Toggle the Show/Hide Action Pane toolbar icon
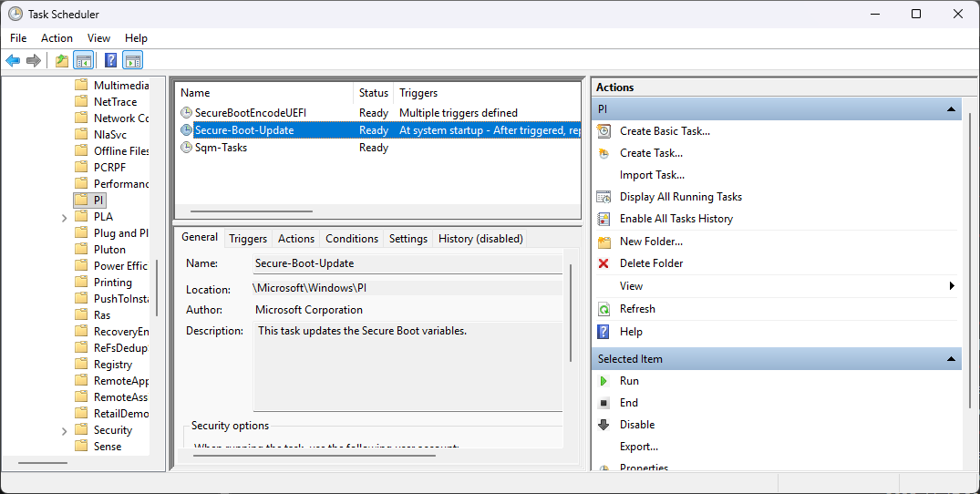The image size is (980, 494). click(x=133, y=61)
